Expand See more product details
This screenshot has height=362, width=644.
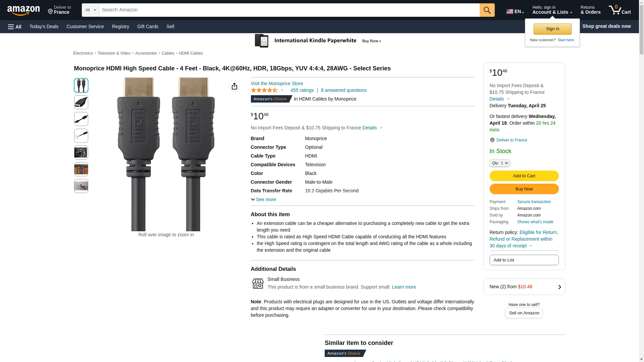click(263, 199)
